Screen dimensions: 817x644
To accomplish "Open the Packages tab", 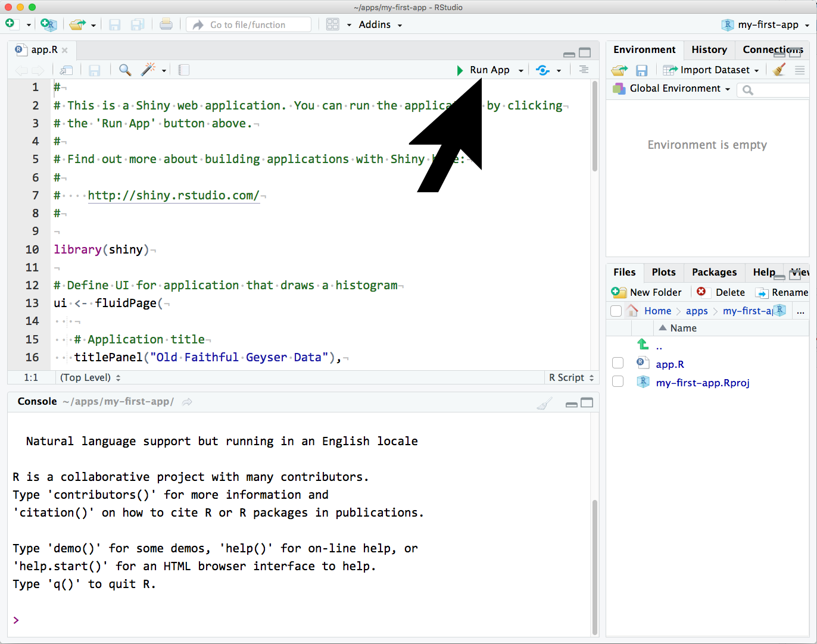I will coord(714,272).
